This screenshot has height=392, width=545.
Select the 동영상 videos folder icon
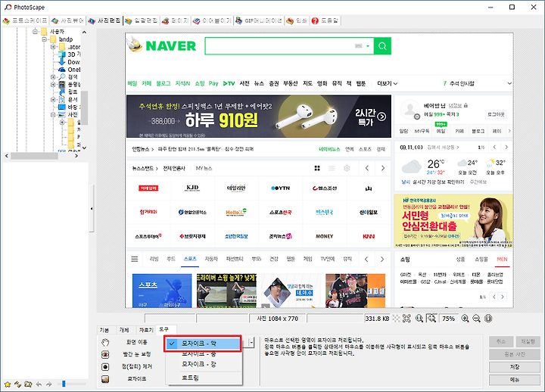(x=62, y=85)
